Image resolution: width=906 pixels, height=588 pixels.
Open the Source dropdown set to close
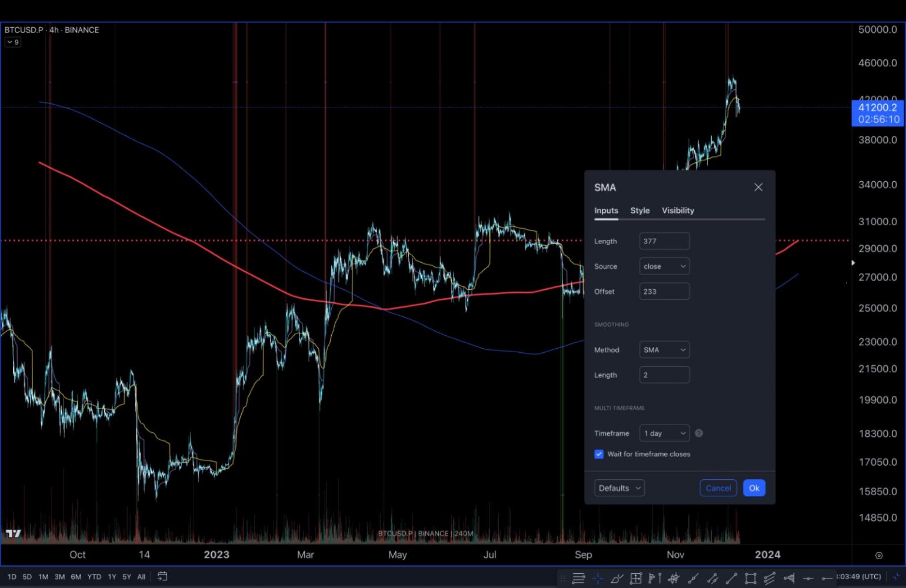(664, 266)
